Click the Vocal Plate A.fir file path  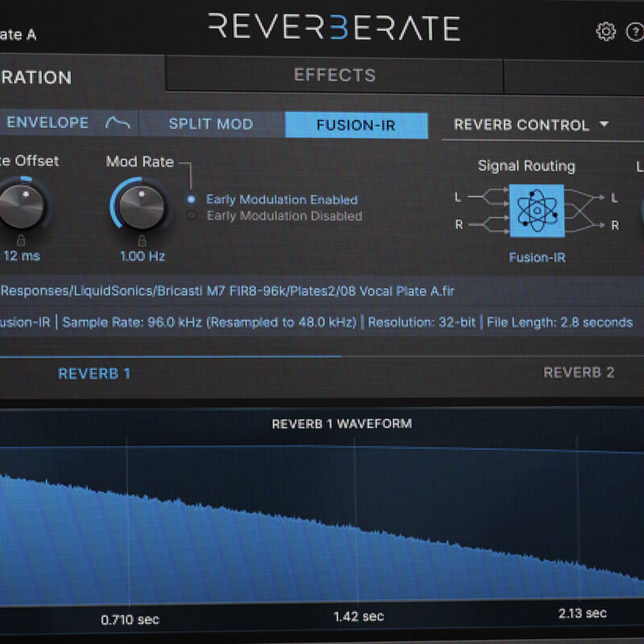coord(227,291)
